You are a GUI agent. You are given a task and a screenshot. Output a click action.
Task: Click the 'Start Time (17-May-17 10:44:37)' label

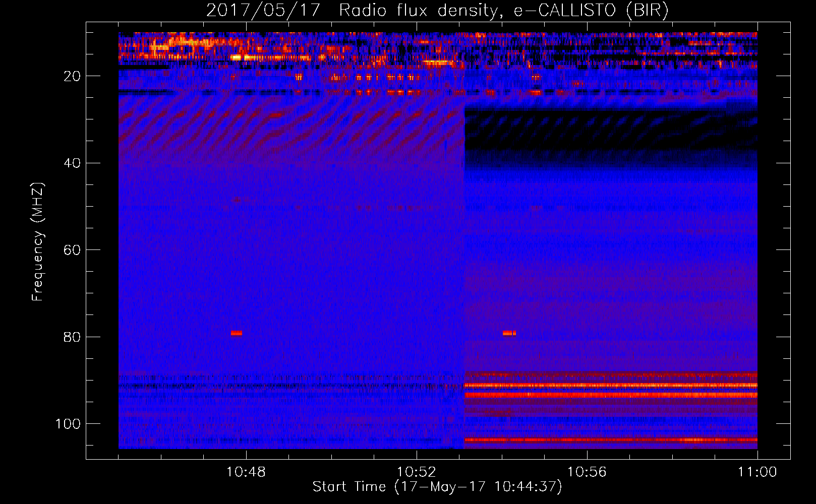click(437, 487)
